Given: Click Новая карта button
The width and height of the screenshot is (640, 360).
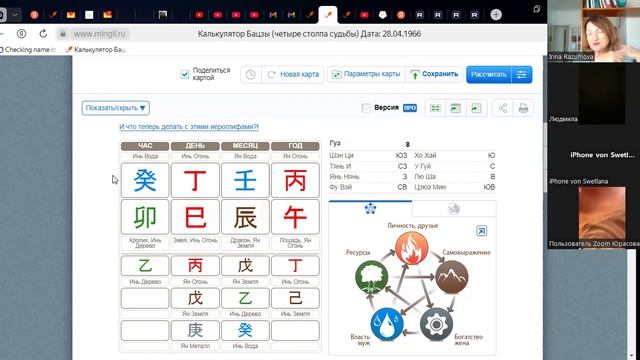Looking at the screenshot, I should coord(293,74).
